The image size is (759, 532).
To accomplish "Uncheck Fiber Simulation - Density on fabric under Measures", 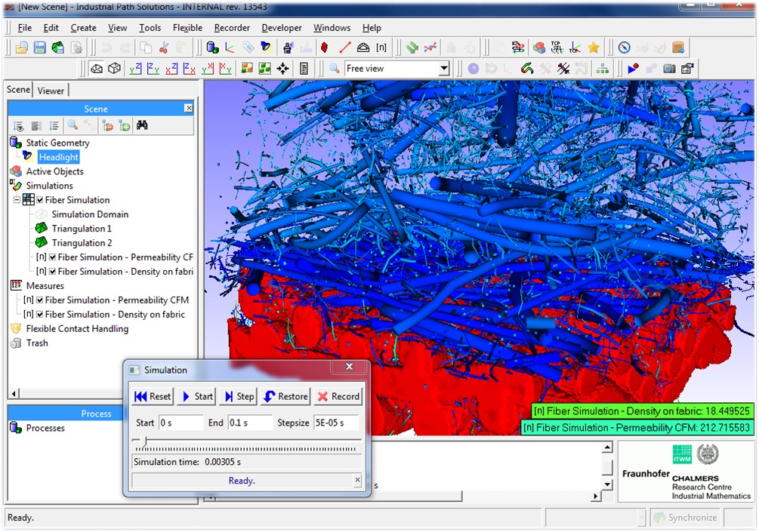I will pos(39,314).
